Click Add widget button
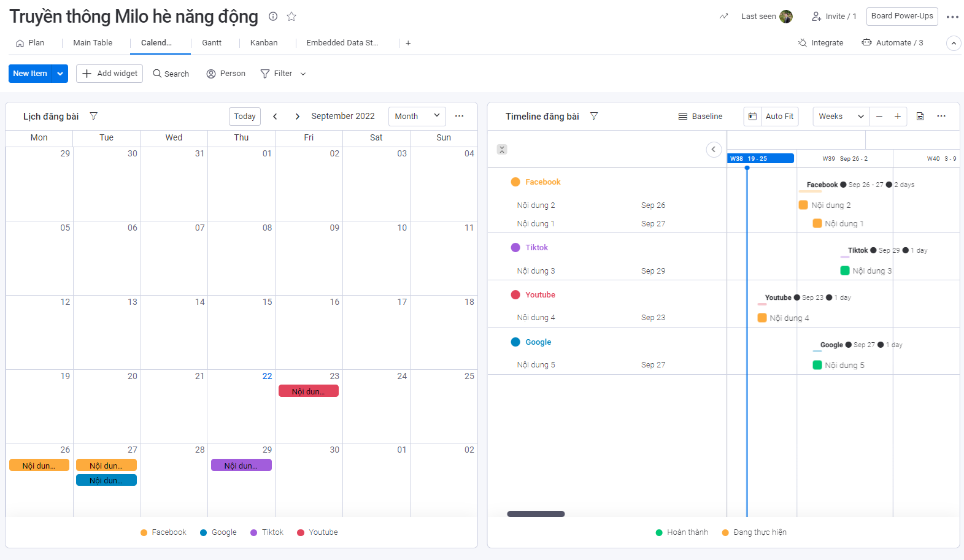 coord(110,74)
